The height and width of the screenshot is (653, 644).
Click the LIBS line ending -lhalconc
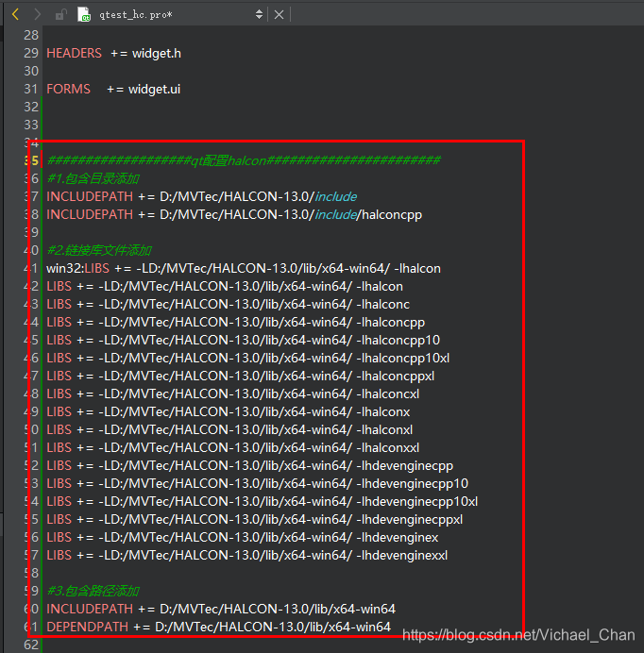(228, 304)
